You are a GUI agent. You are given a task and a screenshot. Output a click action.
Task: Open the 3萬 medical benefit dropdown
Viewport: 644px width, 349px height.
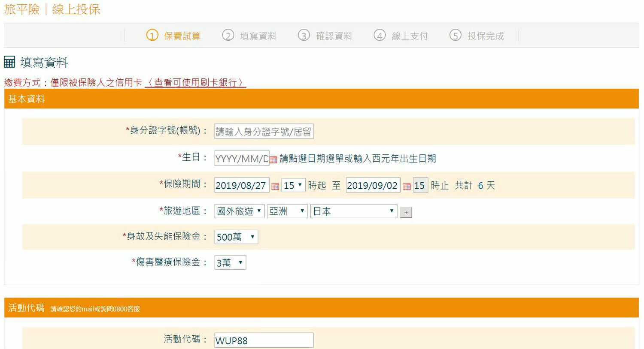click(x=230, y=262)
